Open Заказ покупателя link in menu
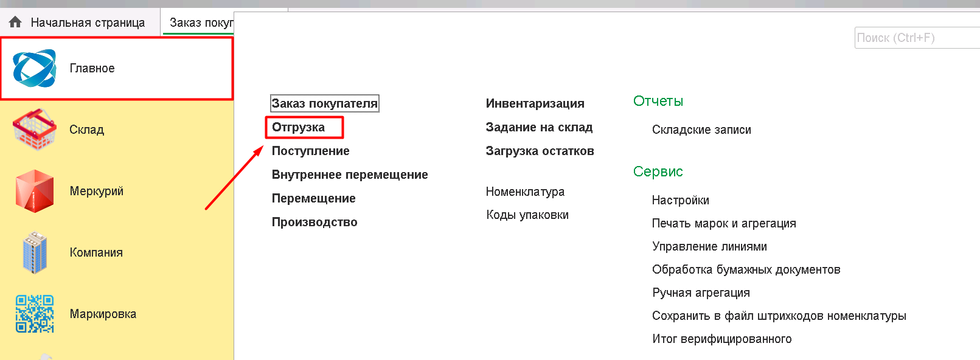 (324, 103)
